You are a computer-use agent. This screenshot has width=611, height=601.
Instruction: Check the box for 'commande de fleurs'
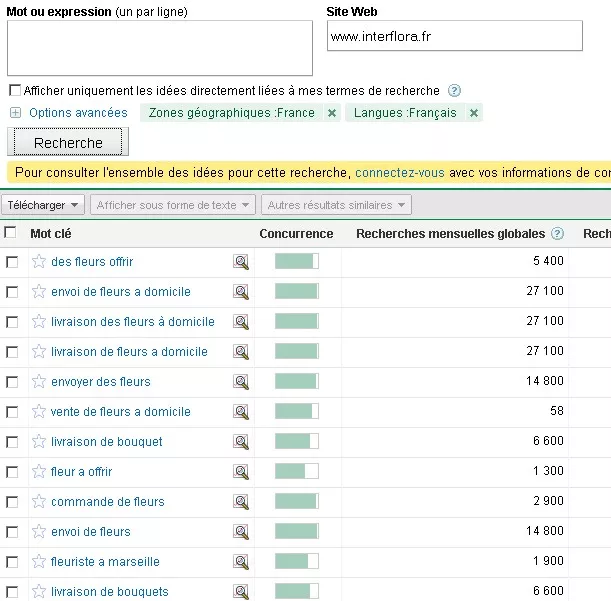(x=12, y=502)
